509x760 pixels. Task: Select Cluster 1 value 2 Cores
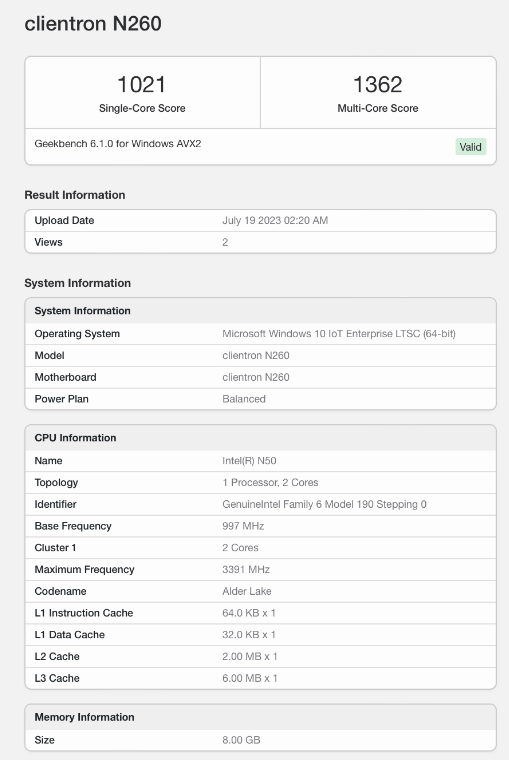[240, 548]
